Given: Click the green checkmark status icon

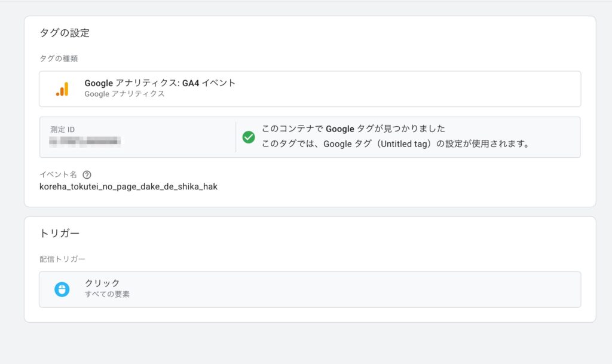Looking at the screenshot, I should (249, 137).
